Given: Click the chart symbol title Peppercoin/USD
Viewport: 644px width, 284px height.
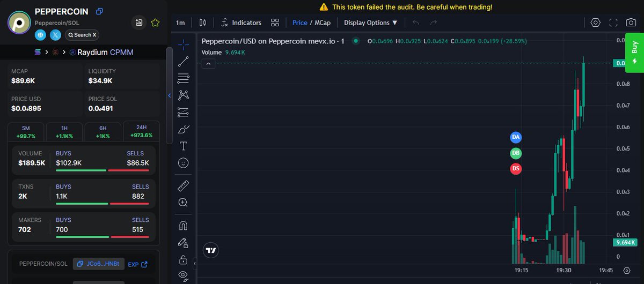Looking at the screenshot, I should point(272,41).
